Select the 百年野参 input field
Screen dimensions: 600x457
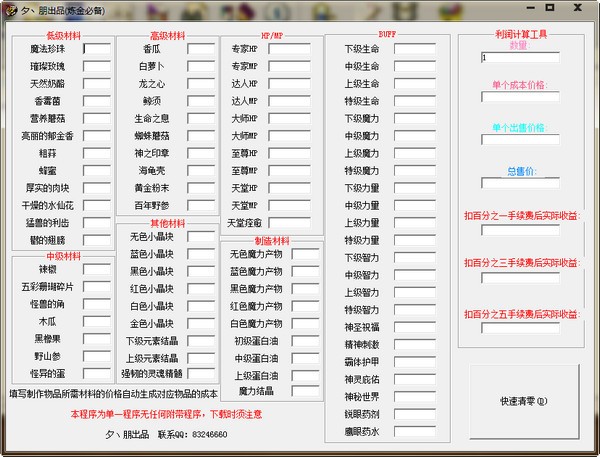[201, 206]
